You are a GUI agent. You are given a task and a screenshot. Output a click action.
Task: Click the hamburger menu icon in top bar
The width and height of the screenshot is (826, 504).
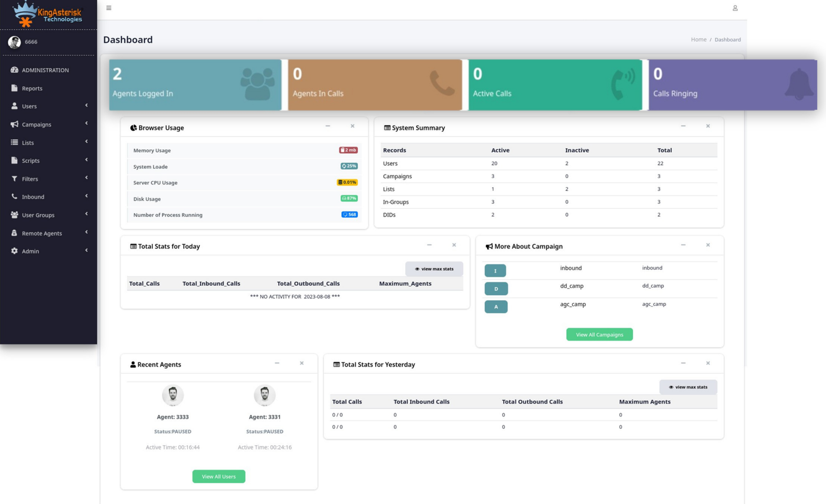pyautogui.click(x=108, y=8)
